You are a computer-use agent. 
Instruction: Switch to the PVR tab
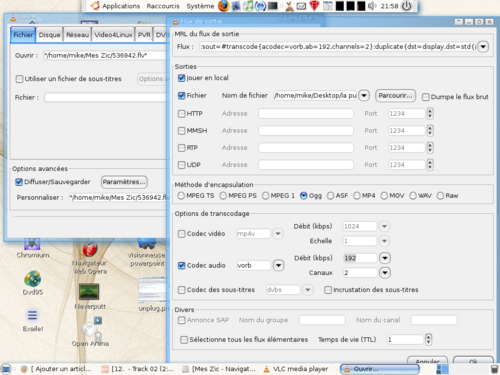(144, 35)
